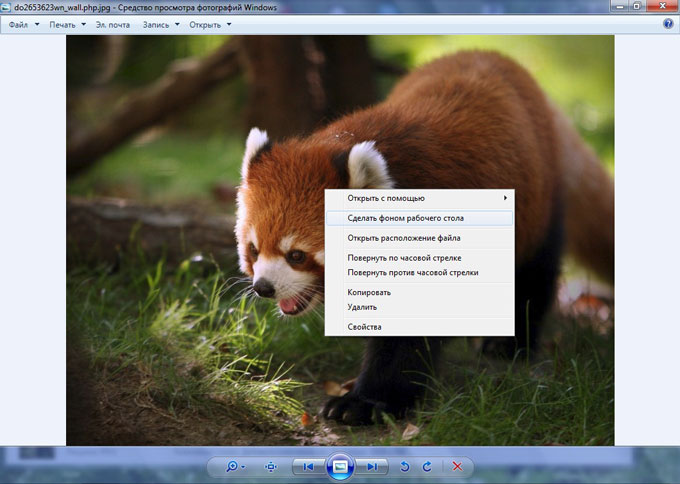
Task: Open the zoom magnifier control
Action: pyautogui.click(x=232, y=466)
